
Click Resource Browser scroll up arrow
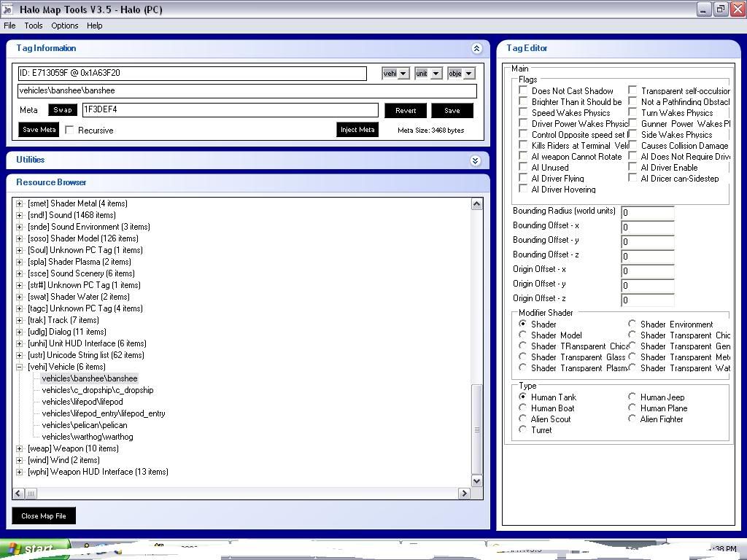click(476, 204)
